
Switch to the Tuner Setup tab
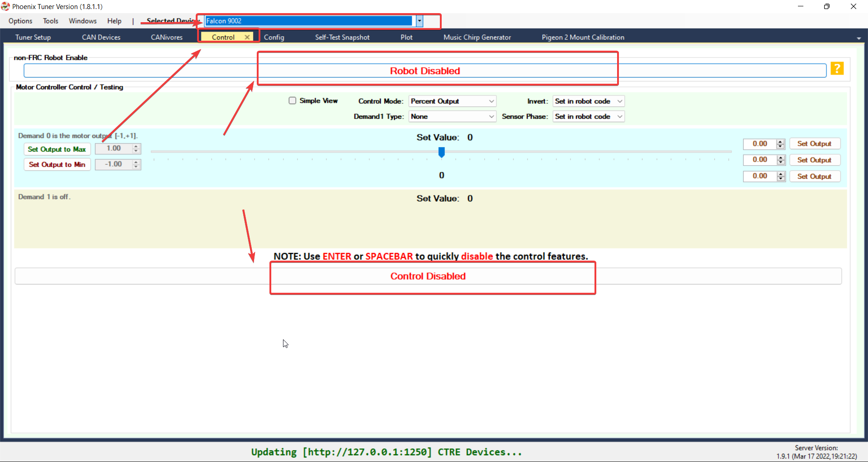[x=33, y=37]
